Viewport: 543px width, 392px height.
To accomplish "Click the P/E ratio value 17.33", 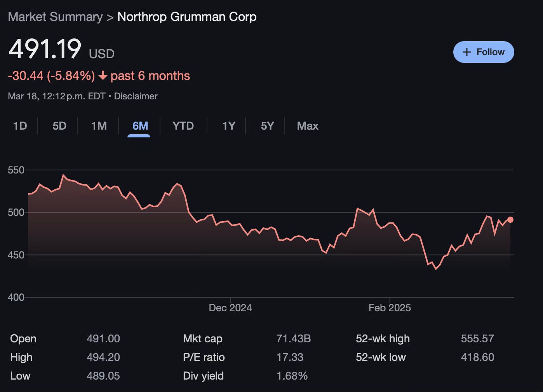I will click(290, 357).
